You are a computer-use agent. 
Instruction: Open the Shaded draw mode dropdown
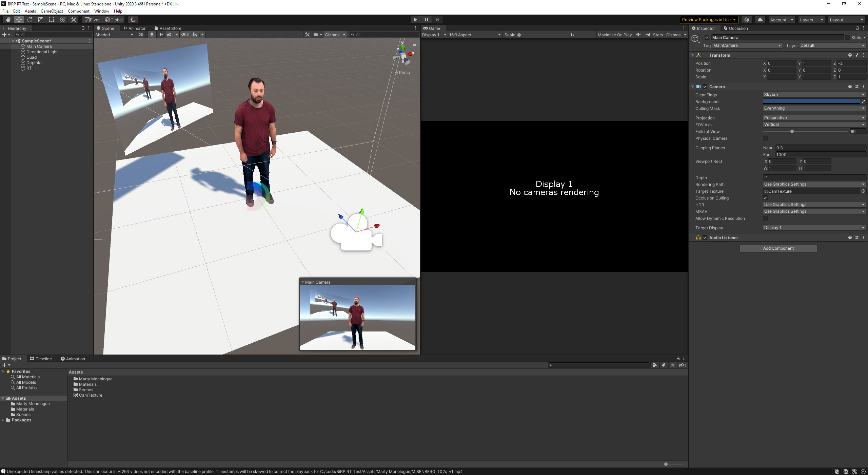114,35
